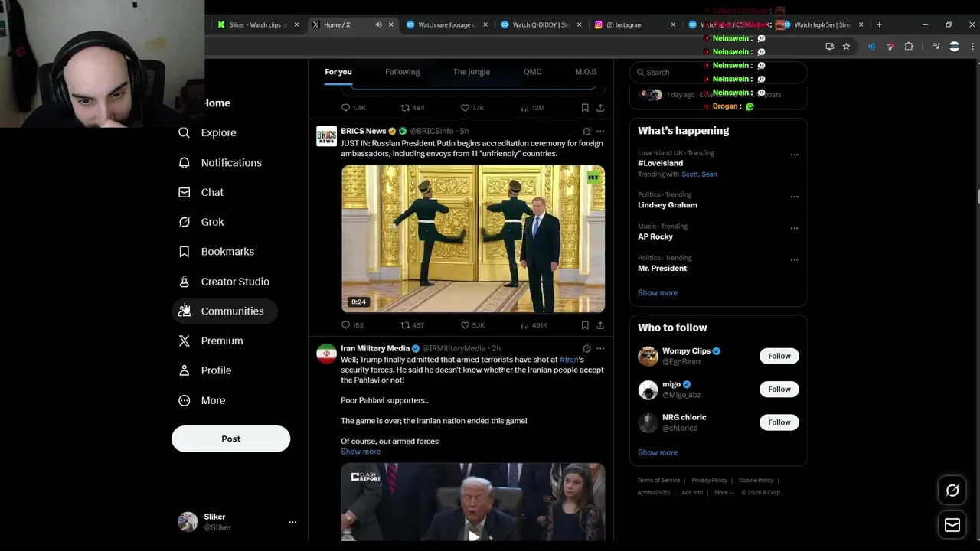Show more trends under What's happening
The height and width of the screenshot is (551, 980).
point(658,292)
